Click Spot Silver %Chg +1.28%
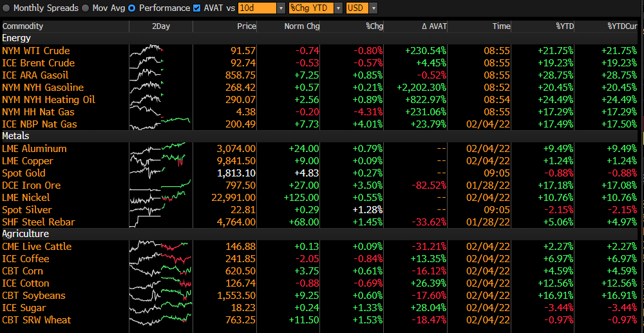 click(x=368, y=210)
